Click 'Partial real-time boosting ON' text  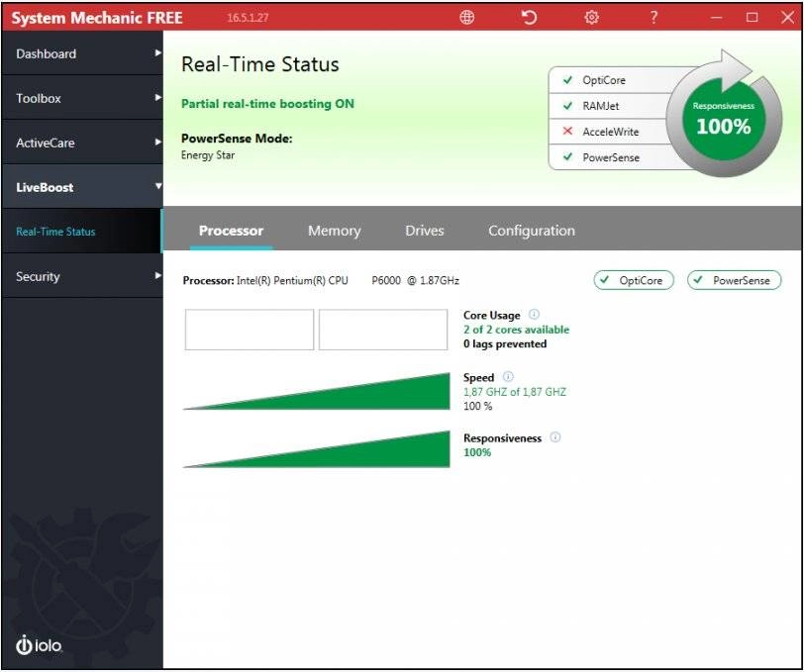[267, 104]
